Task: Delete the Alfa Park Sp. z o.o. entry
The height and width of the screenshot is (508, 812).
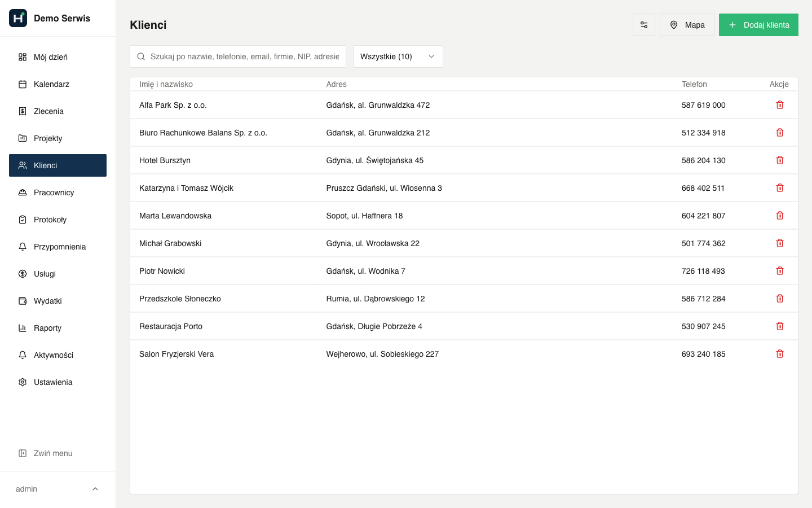Action: point(780,105)
